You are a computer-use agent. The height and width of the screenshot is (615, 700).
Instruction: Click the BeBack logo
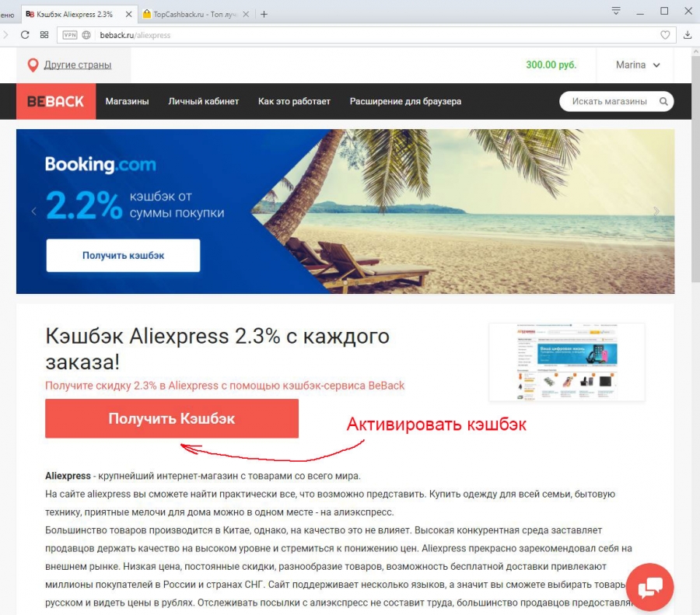pos(56,101)
